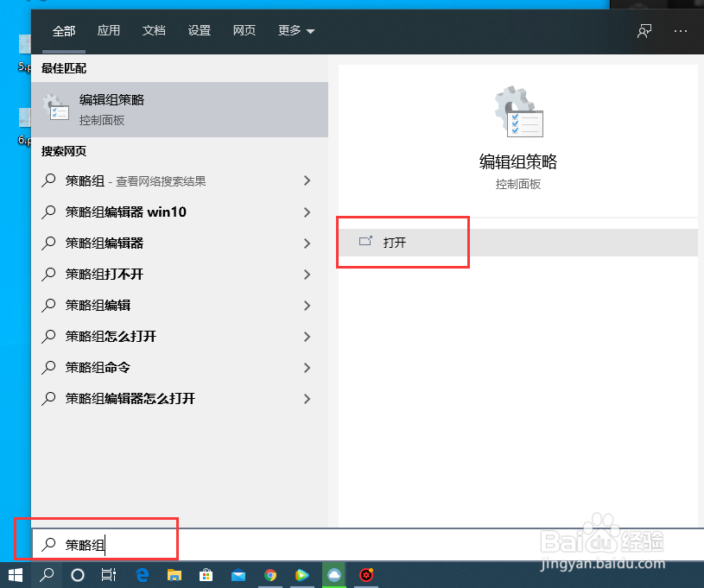704x588 pixels.
Task: Launch File Explorer from the taskbar
Action: pyautogui.click(x=174, y=575)
